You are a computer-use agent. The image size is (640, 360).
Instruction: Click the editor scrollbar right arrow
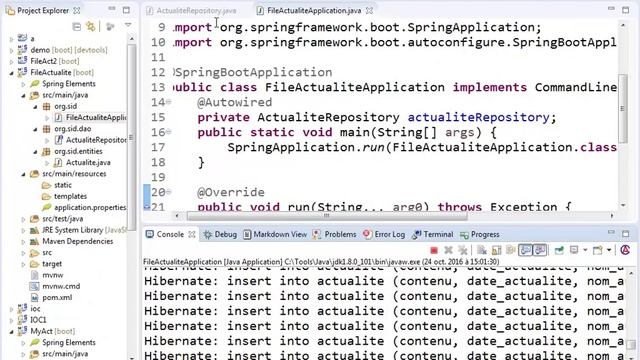pos(612,216)
